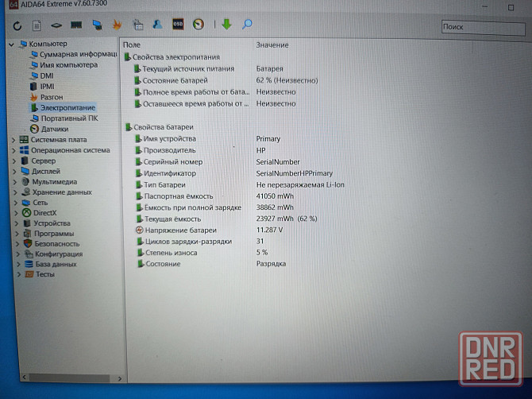Select Имя компьютера tree item
This screenshot has height=399, width=532.
click(x=64, y=65)
